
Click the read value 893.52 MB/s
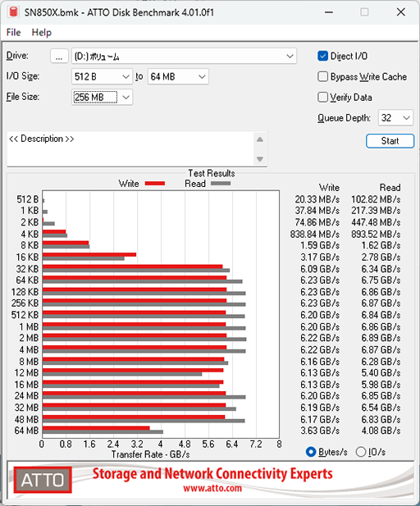pyautogui.click(x=376, y=234)
